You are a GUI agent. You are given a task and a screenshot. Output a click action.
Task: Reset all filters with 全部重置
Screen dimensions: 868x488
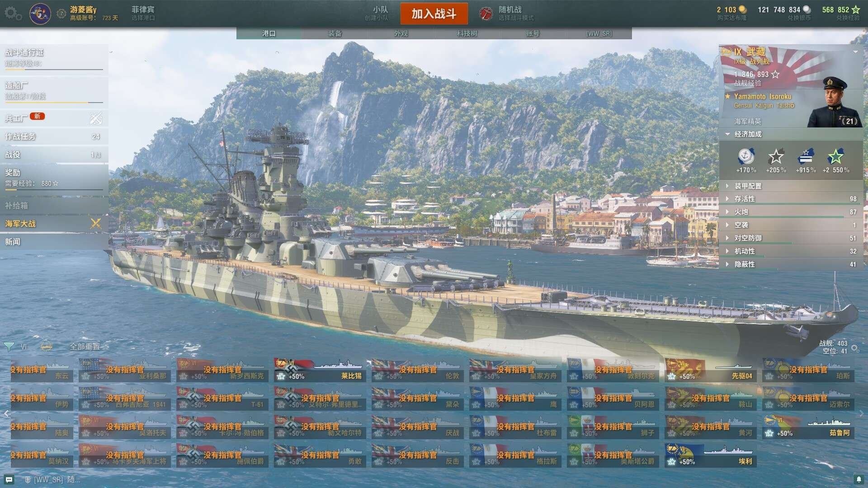[x=85, y=347]
